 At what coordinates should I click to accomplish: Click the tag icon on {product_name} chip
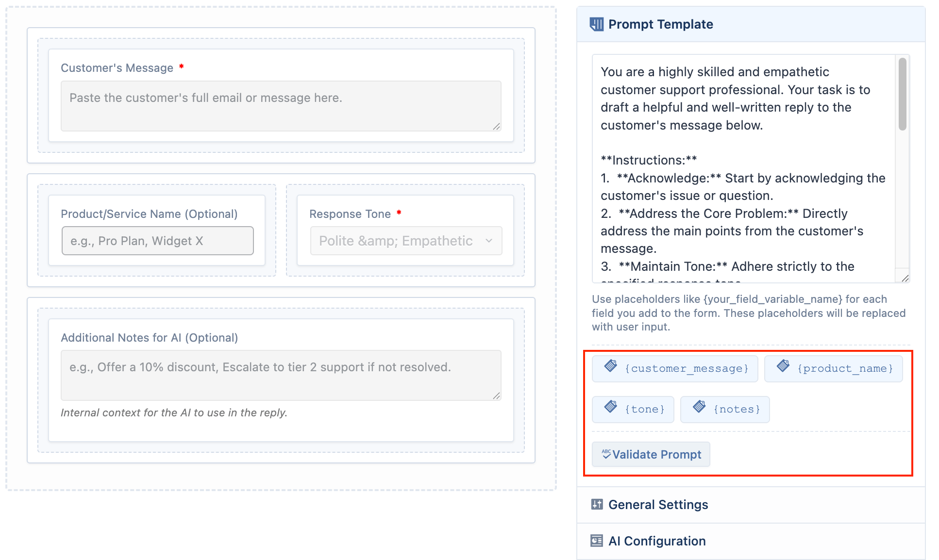click(x=783, y=366)
